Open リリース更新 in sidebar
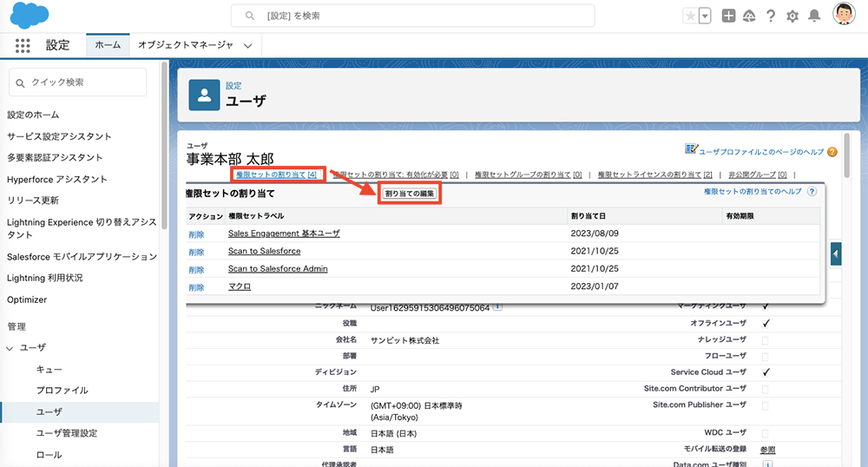This screenshot has width=868, height=467. click(x=33, y=200)
